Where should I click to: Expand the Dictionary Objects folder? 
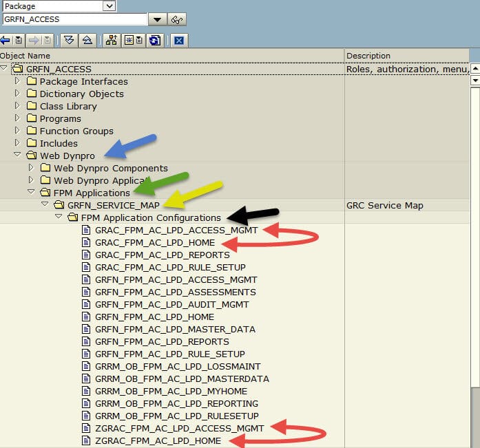click(17, 94)
